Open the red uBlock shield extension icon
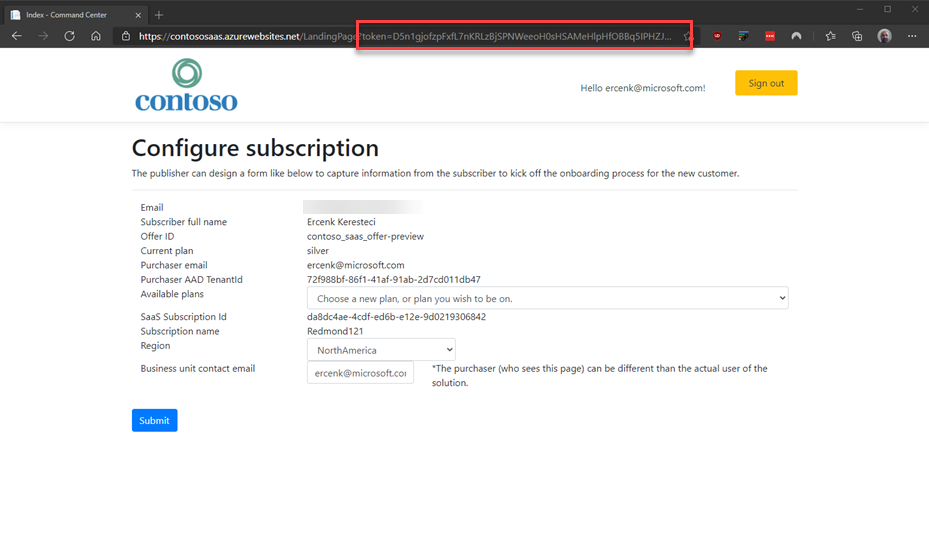This screenshot has width=929, height=544. tap(717, 36)
